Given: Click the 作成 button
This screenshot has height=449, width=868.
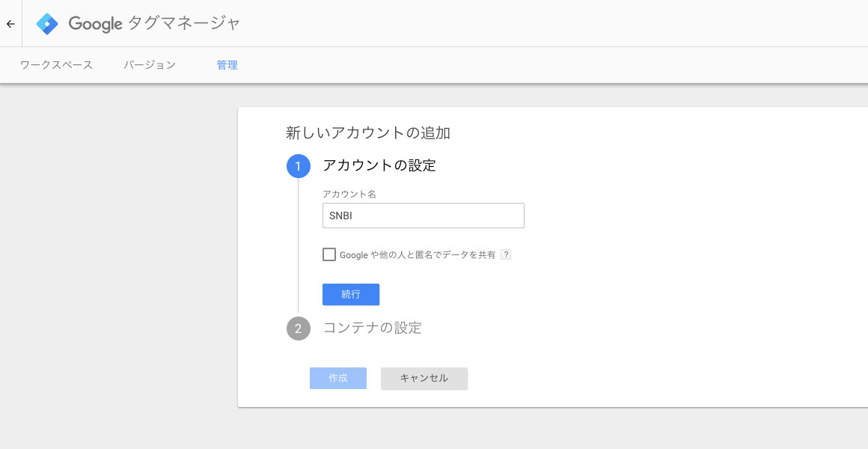Looking at the screenshot, I should (x=338, y=378).
